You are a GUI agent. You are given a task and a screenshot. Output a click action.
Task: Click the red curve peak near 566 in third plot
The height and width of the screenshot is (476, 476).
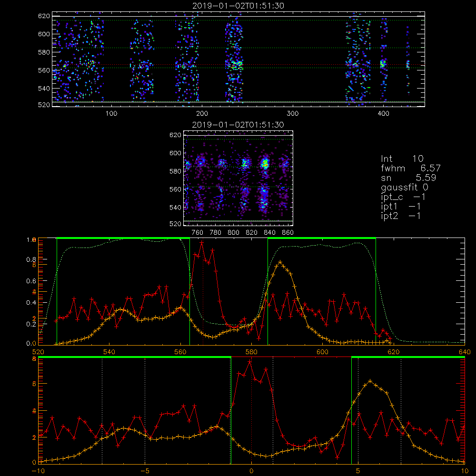202,242
